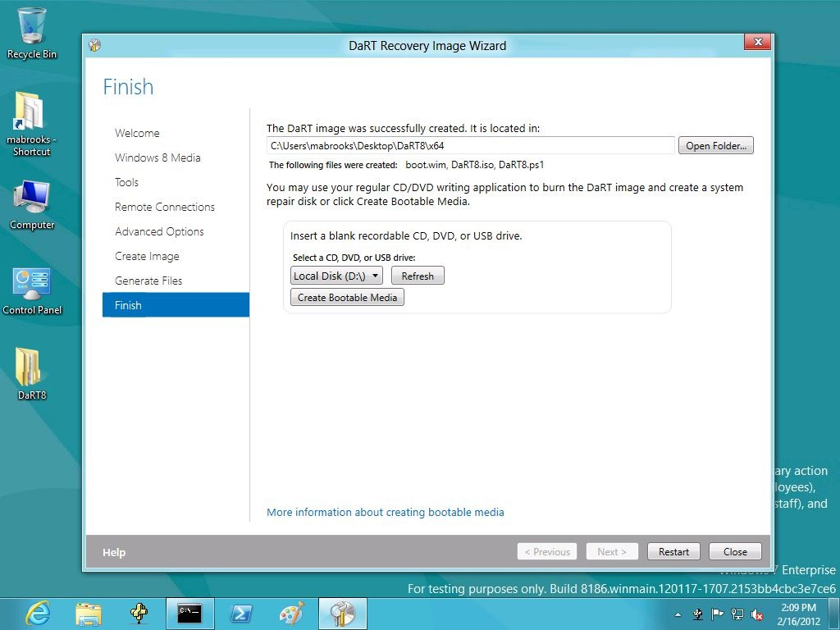Open the Help link in wizard footer
The height and width of the screenshot is (630, 840).
(114, 552)
